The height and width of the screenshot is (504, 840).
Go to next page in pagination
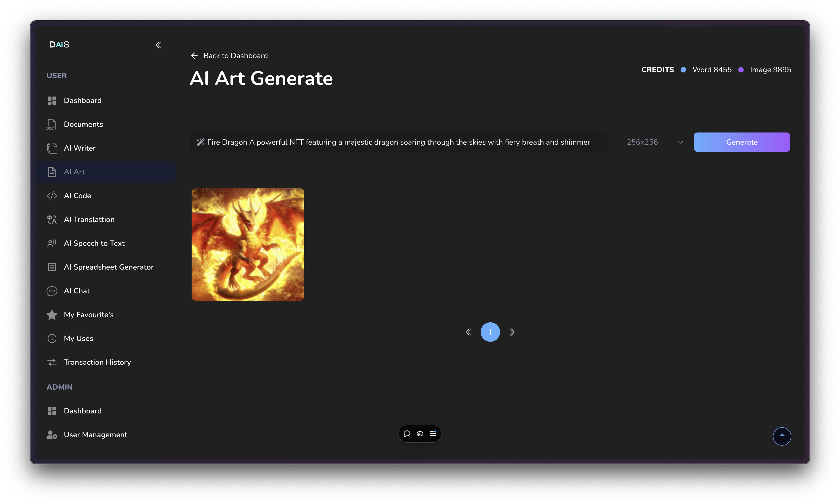pos(512,332)
